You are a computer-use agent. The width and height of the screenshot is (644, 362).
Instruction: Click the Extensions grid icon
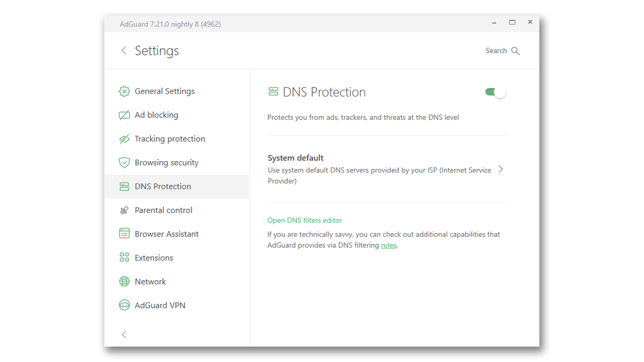[x=124, y=257]
